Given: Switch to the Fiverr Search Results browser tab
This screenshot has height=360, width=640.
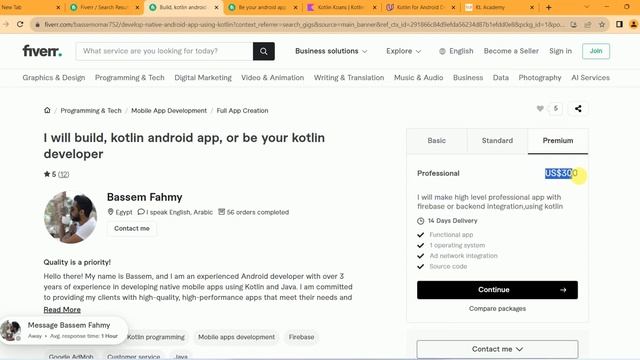Looking at the screenshot, I should (104, 7).
